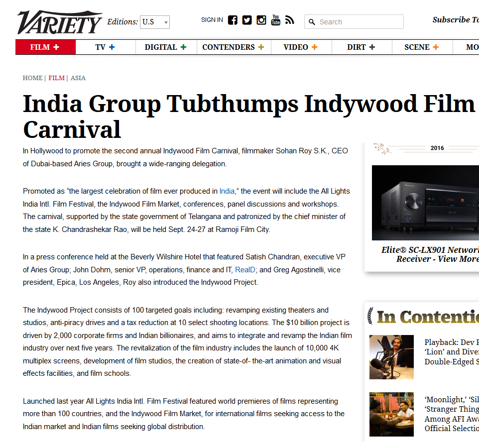
Task: Type in the Search field
Action: pos(359,22)
